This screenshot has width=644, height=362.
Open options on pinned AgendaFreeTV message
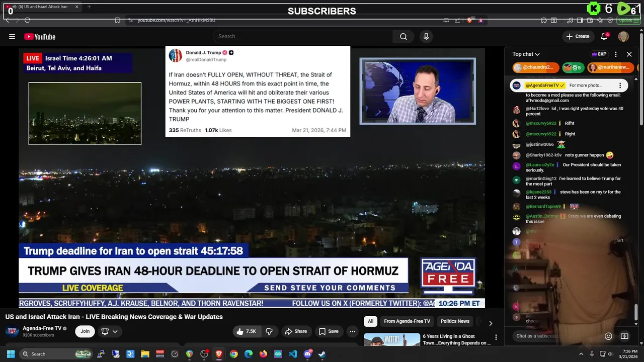tap(620, 85)
